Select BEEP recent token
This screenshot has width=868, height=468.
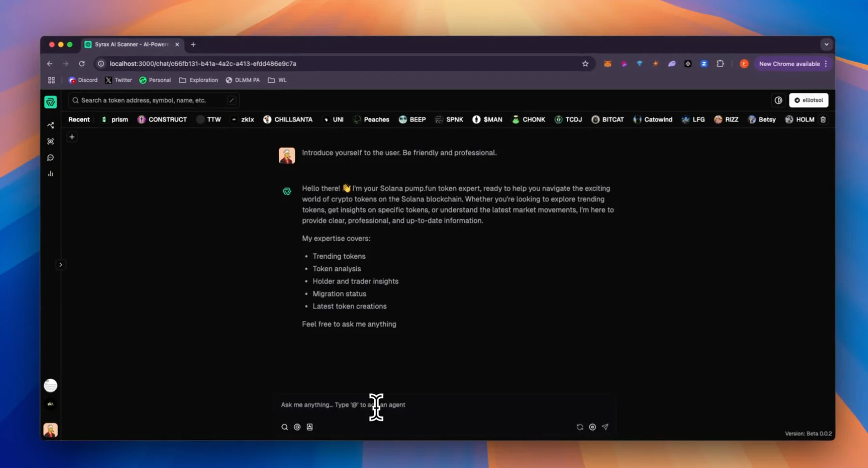pyautogui.click(x=412, y=119)
